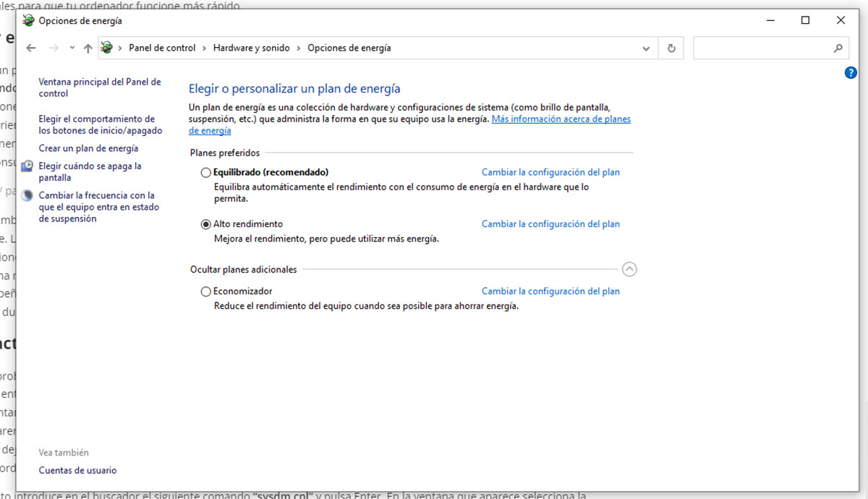868x499 pixels.
Task: Open the blue help question mark icon
Action: (x=851, y=72)
